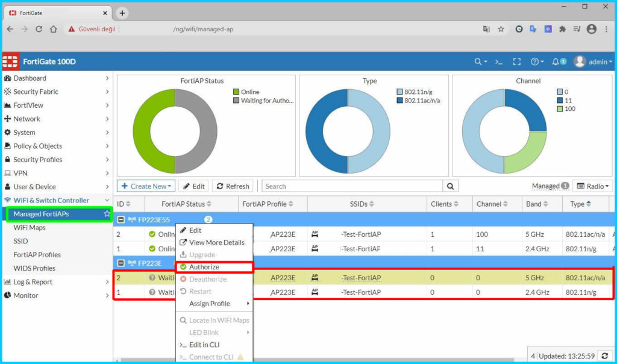Click the toolbar Edit button
Image resolution: width=617 pixels, height=364 pixels.
pos(193,187)
